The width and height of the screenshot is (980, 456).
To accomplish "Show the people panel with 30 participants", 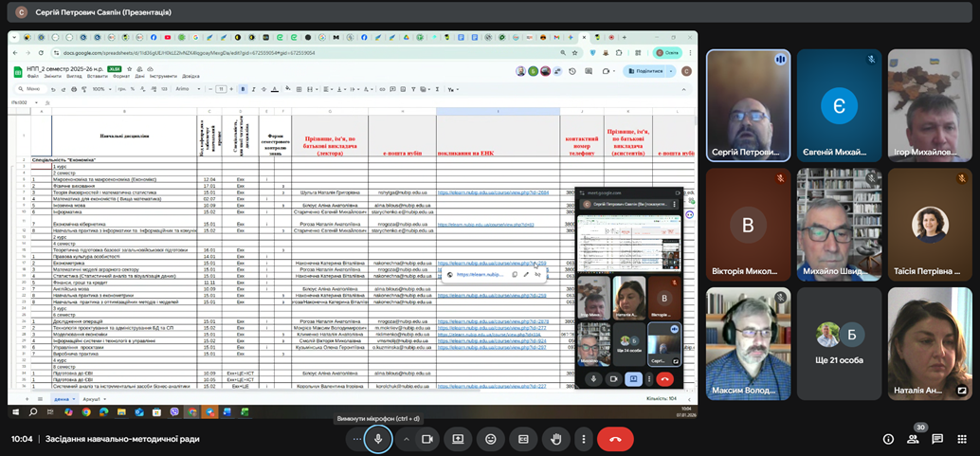I will (x=913, y=439).
